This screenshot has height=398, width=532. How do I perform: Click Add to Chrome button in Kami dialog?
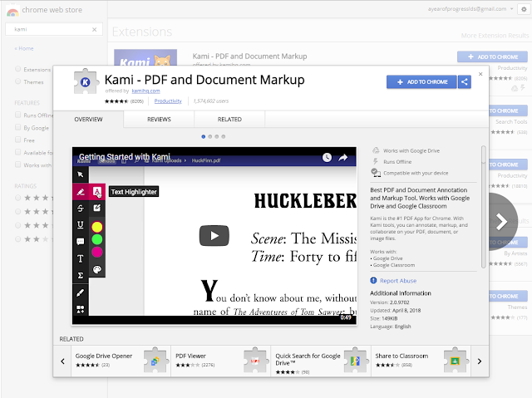(421, 81)
